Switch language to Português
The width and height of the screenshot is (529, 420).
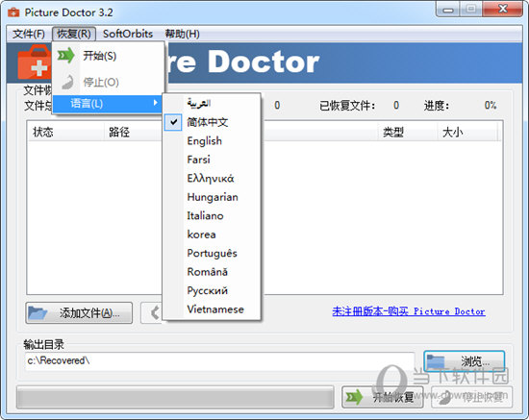click(212, 253)
